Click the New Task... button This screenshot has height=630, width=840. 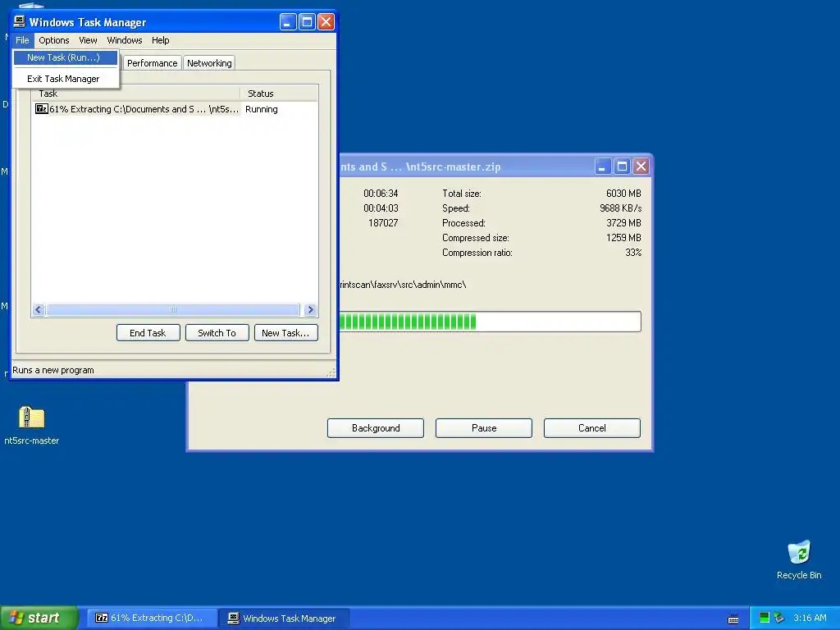pos(285,333)
